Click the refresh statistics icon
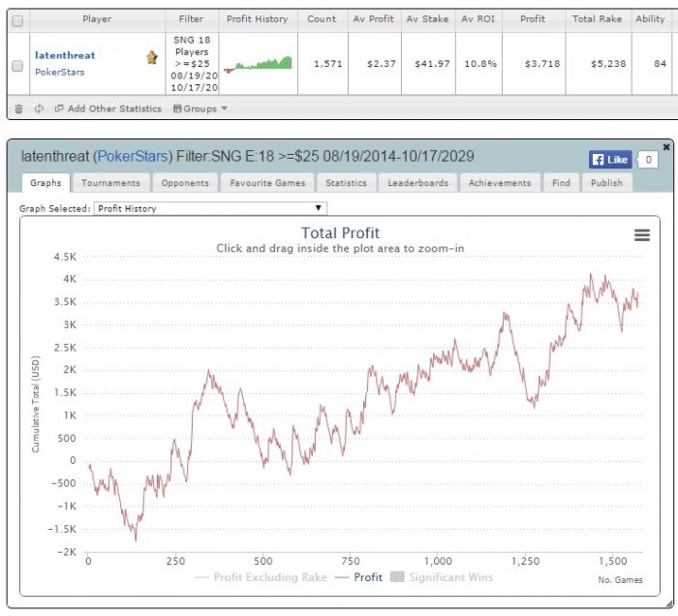Viewport: 678px width, 616px height. 39,108
